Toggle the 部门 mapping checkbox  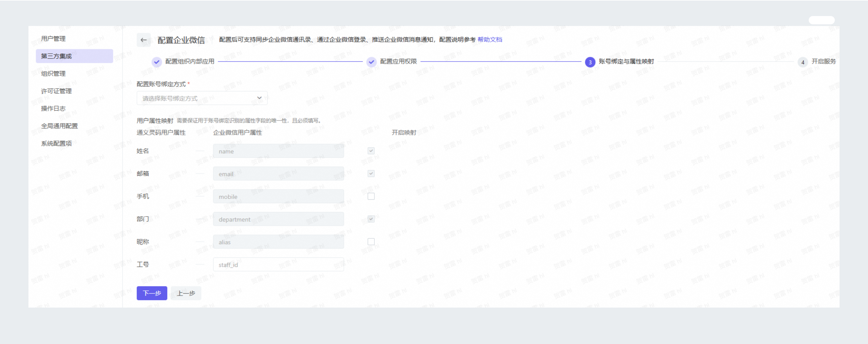point(371,219)
